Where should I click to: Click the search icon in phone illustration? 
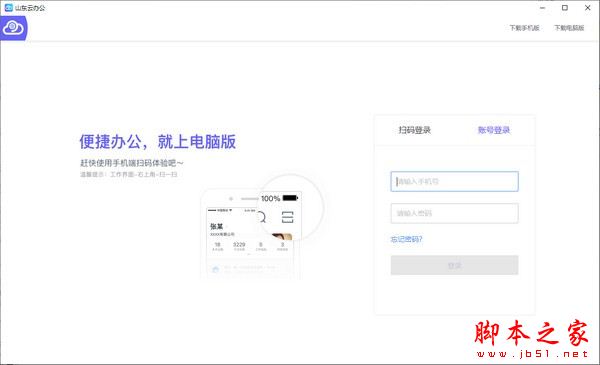coord(261,217)
